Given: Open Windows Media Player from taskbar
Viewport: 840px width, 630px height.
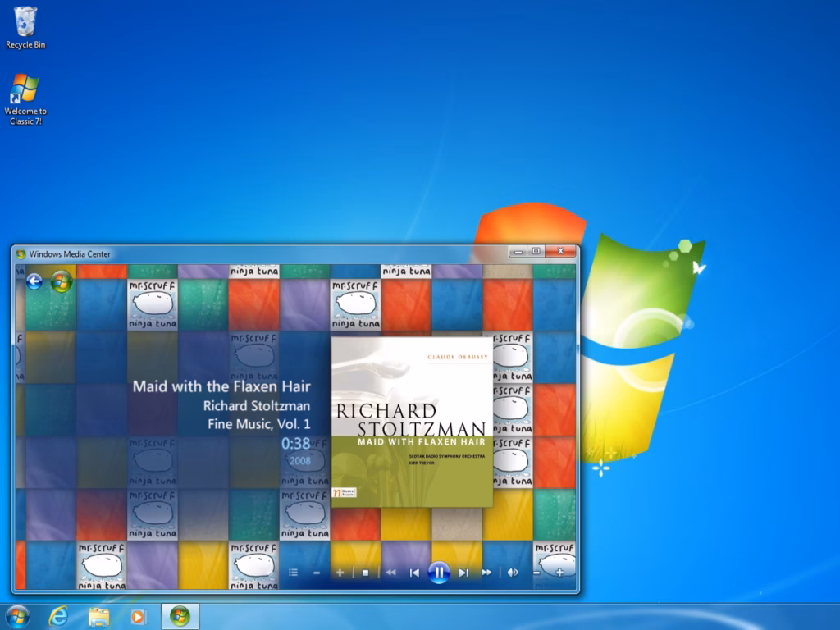Looking at the screenshot, I should pyautogui.click(x=138, y=617).
